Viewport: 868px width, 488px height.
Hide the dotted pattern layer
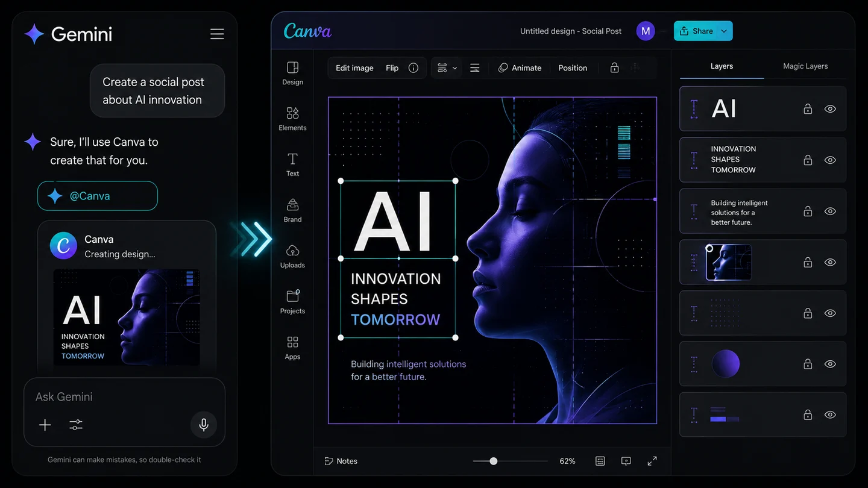(x=830, y=313)
